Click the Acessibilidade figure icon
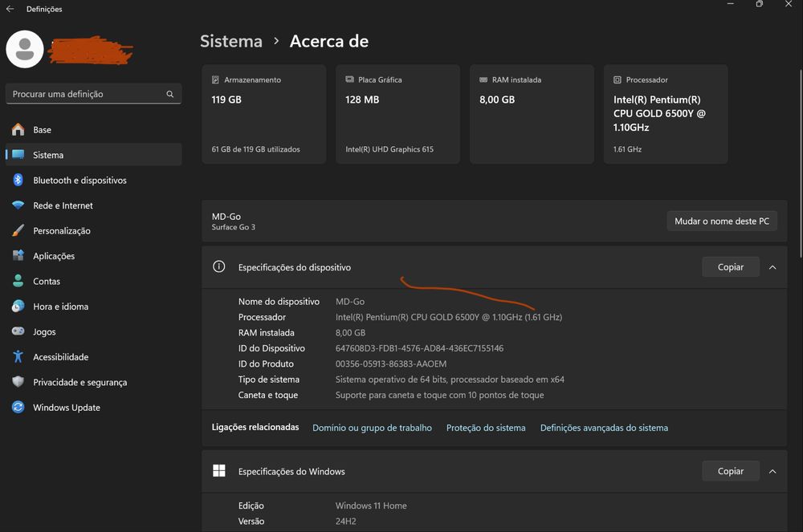Screen dimensions: 803x532 tap(18, 356)
